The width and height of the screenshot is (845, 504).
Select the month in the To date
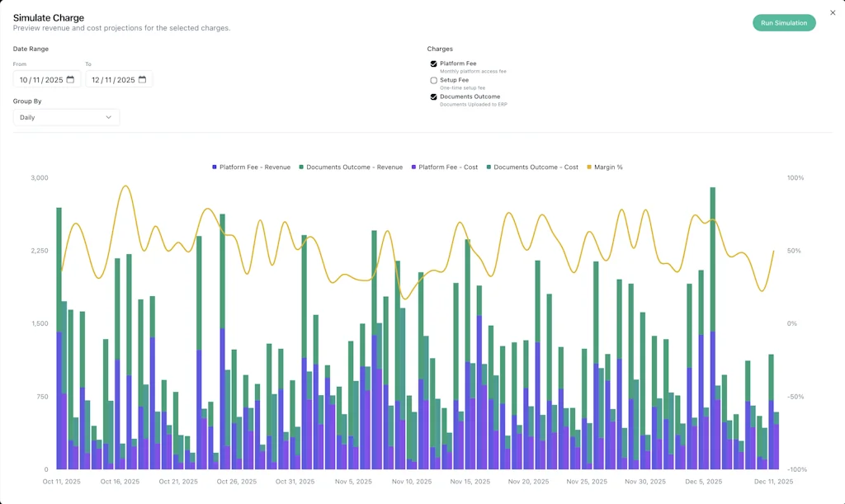point(95,80)
